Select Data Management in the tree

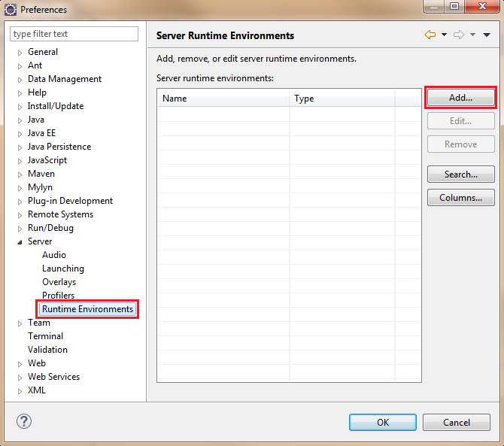point(65,79)
